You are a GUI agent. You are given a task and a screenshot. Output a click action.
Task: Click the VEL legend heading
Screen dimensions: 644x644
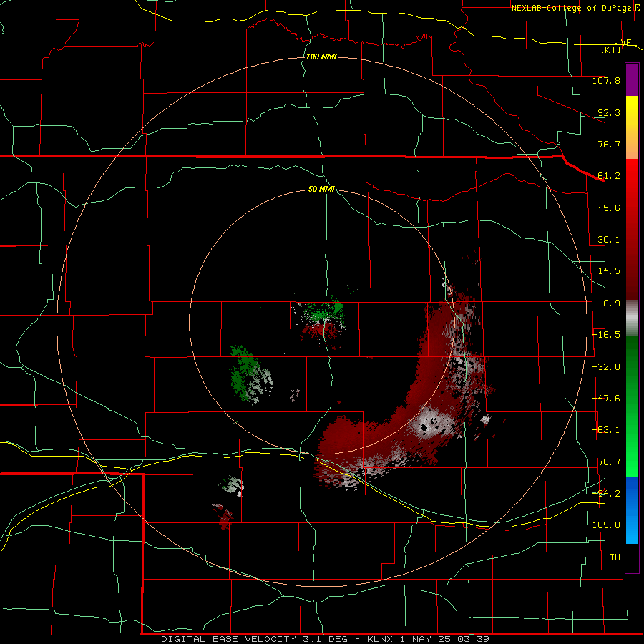coord(628,42)
